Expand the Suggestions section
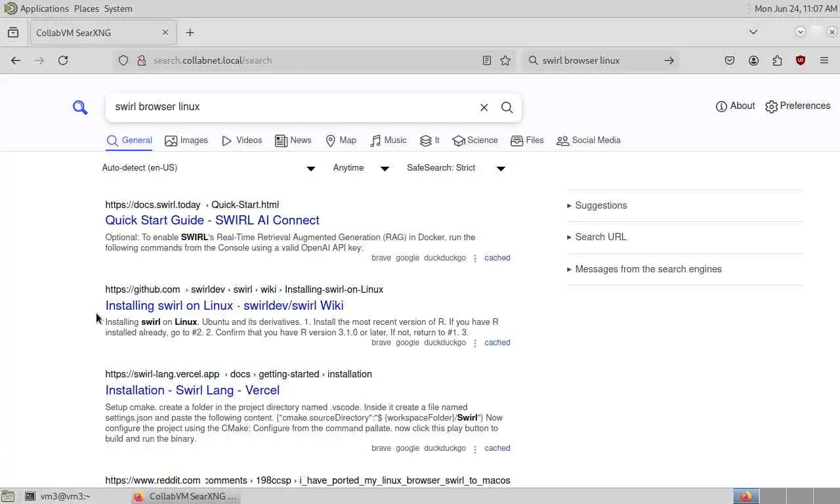The image size is (840, 504). pyautogui.click(x=597, y=205)
